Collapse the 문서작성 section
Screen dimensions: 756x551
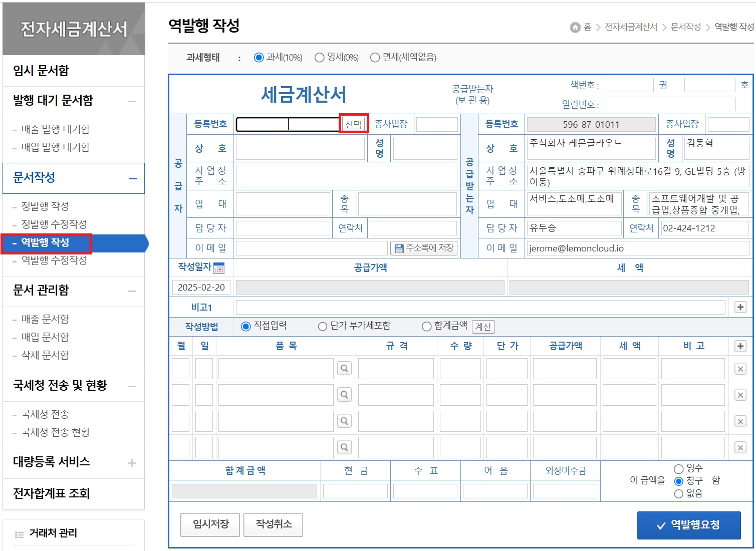[133, 178]
